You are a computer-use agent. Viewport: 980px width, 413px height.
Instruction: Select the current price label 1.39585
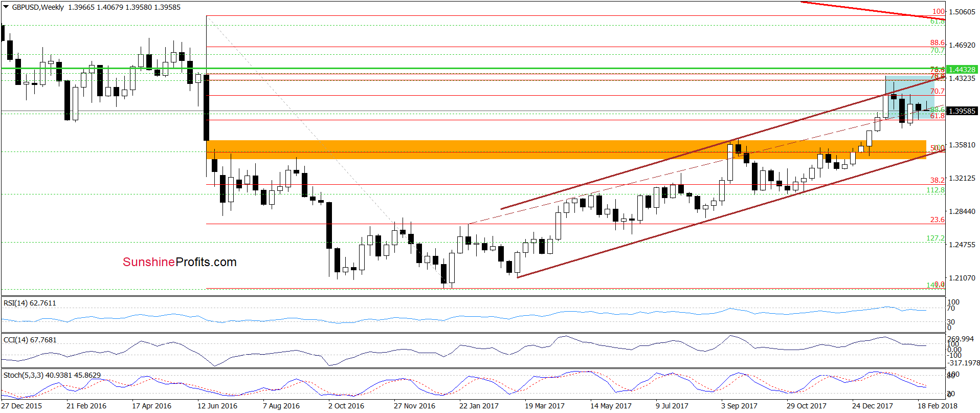[962, 111]
